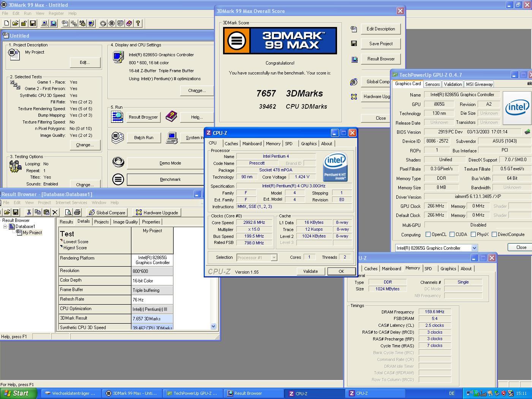Click the New project icon in 3DMark toolbar
Viewport: 532px width, 399px height.
pos(6,24)
